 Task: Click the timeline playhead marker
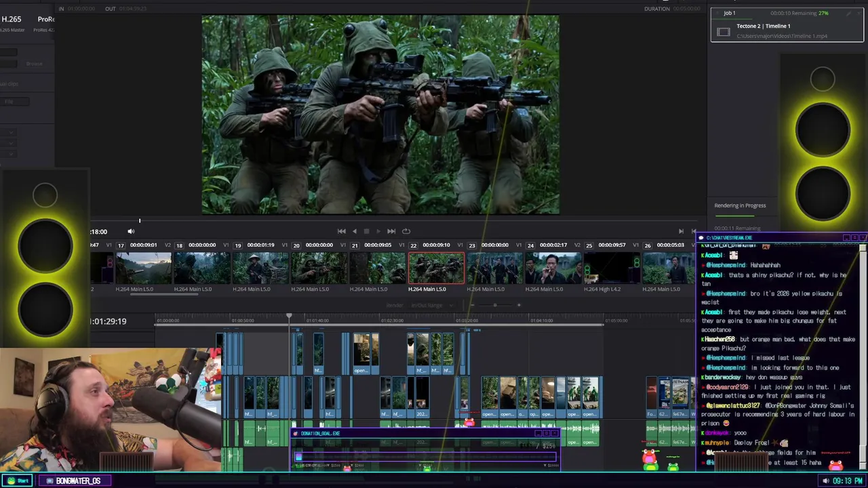coord(289,317)
